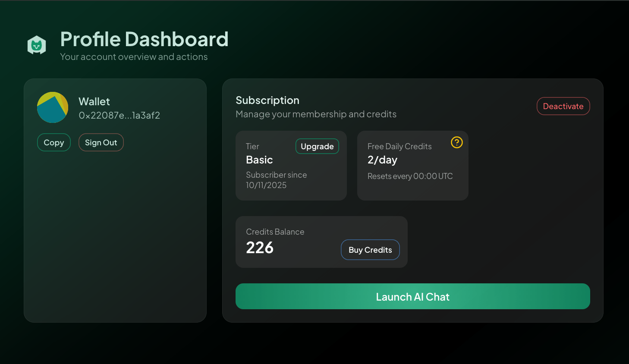Click the Manage your membership and credits subtitle
This screenshot has height=364, width=629.
(x=316, y=114)
